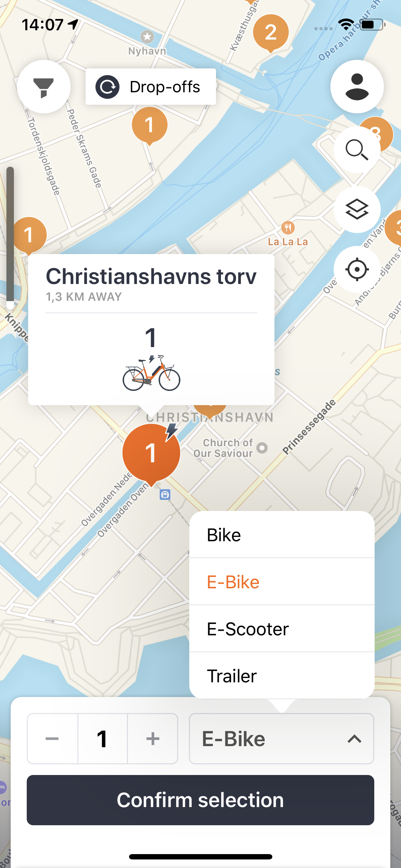Confirm selection with the dark button

pyautogui.click(x=200, y=800)
